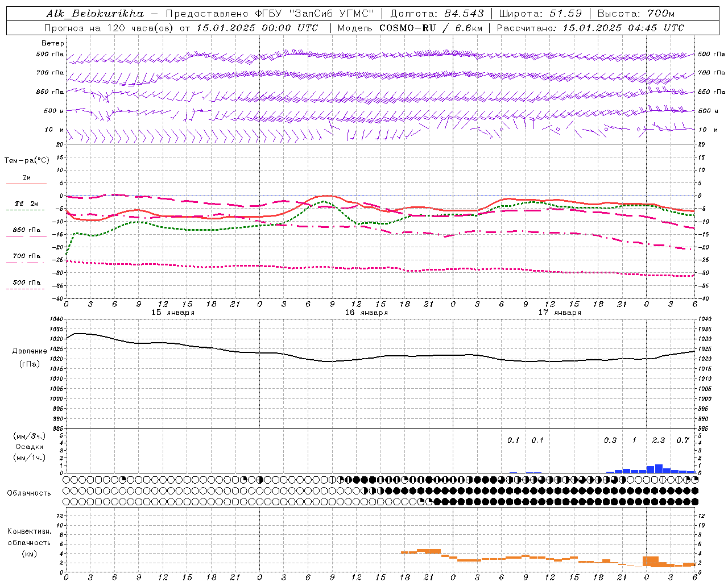
Task: Click the (км) unit under облачность
Action: click(x=30, y=554)
